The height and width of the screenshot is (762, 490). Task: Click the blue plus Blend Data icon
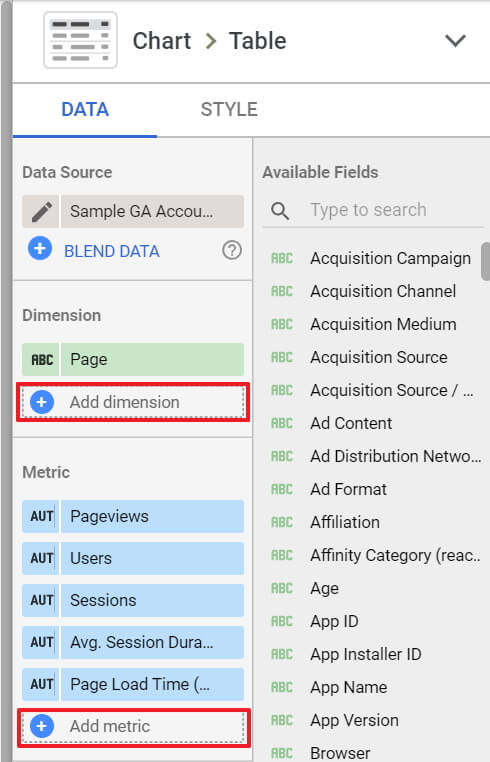pyautogui.click(x=40, y=249)
